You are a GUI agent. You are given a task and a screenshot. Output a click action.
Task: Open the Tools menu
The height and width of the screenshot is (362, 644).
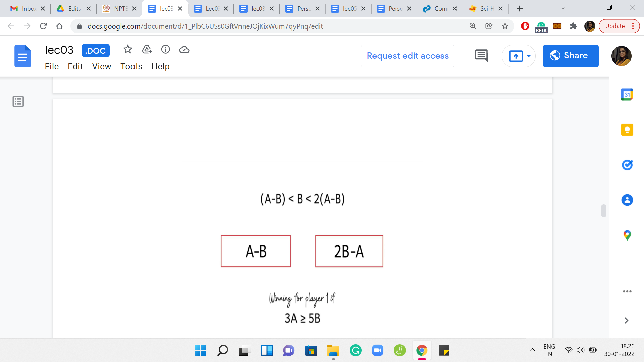(x=131, y=66)
